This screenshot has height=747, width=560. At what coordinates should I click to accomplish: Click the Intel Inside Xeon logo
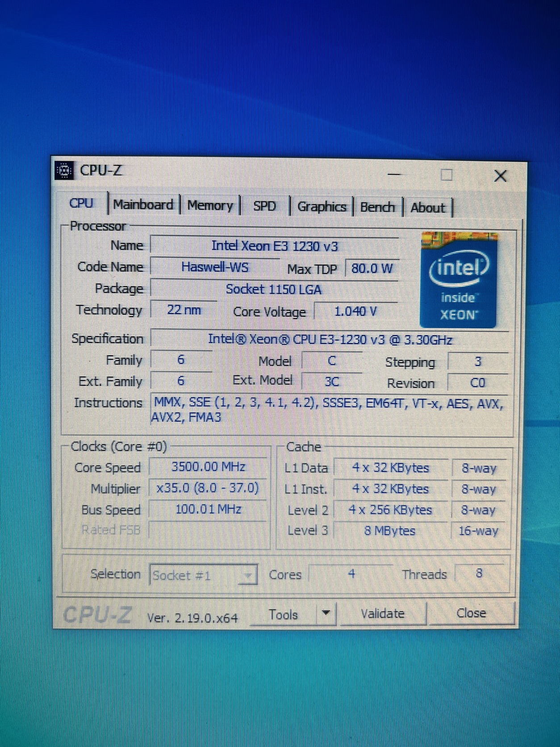click(x=459, y=280)
